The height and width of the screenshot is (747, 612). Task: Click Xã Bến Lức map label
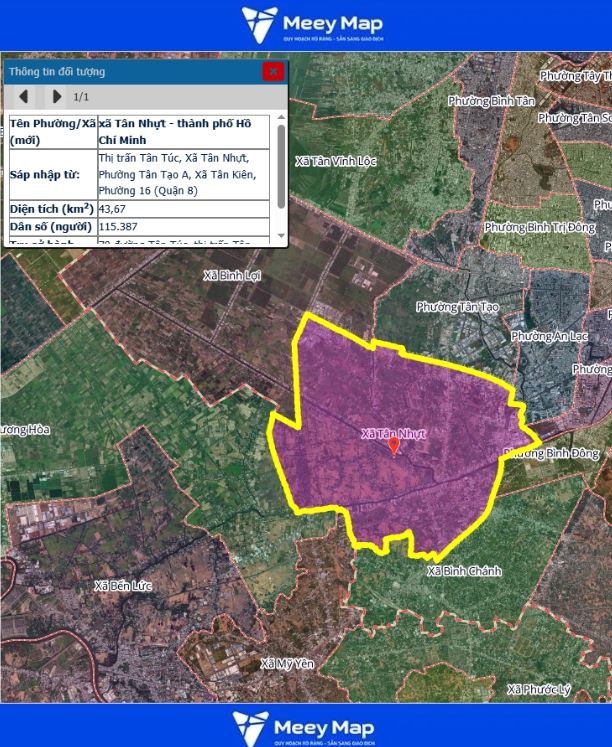pyautogui.click(x=122, y=585)
